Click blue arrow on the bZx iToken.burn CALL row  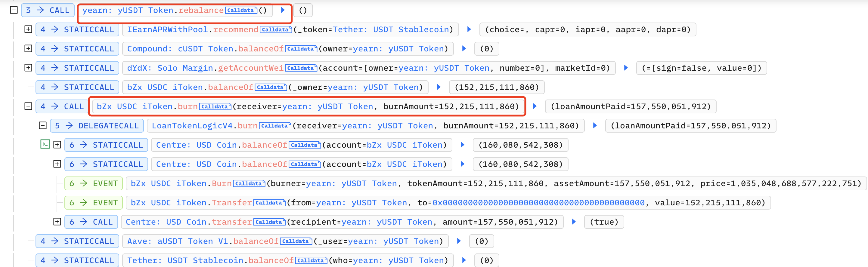(x=535, y=106)
